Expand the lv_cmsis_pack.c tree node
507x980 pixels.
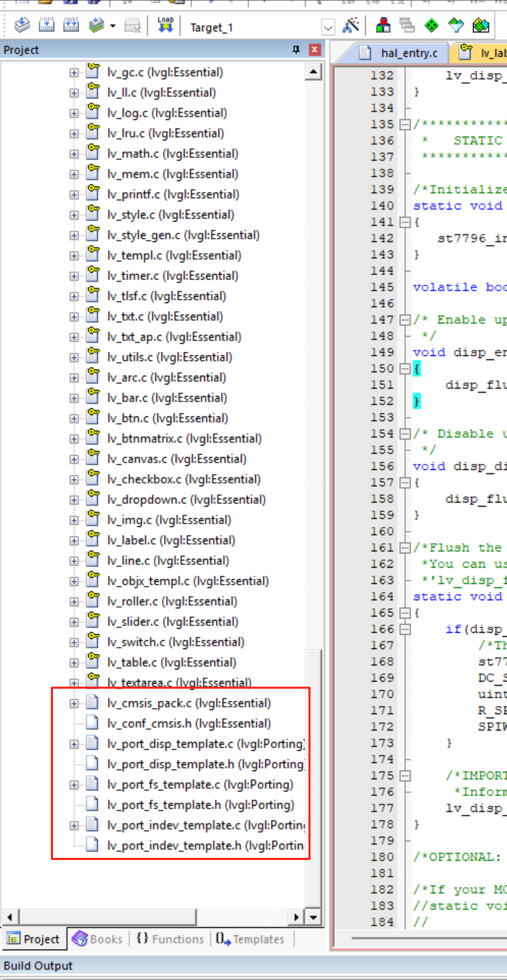point(74,703)
